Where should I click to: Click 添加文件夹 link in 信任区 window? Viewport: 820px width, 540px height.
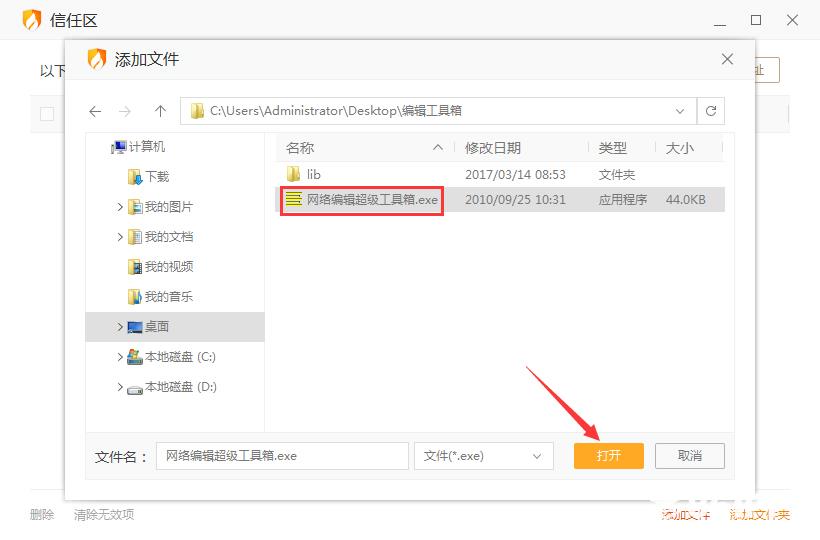click(x=759, y=515)
